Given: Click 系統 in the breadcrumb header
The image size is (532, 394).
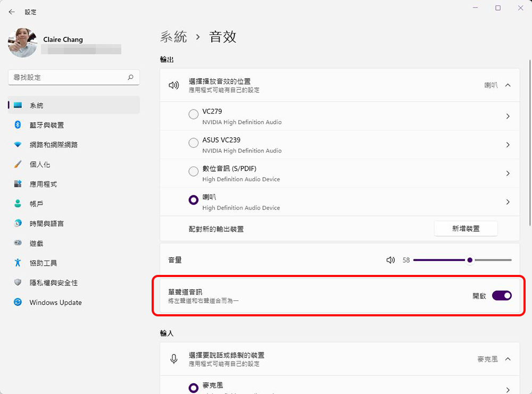Looking at the screenshot, I should [x=173, y=37].
